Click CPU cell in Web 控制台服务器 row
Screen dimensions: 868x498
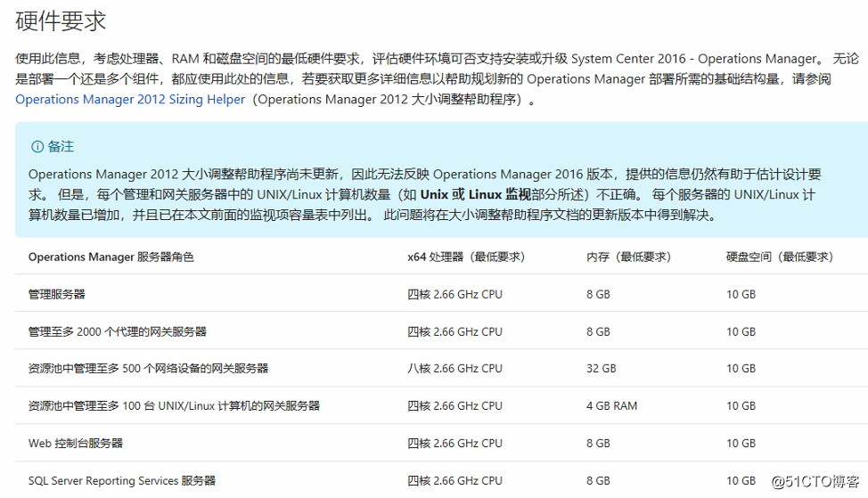point(455,444)
